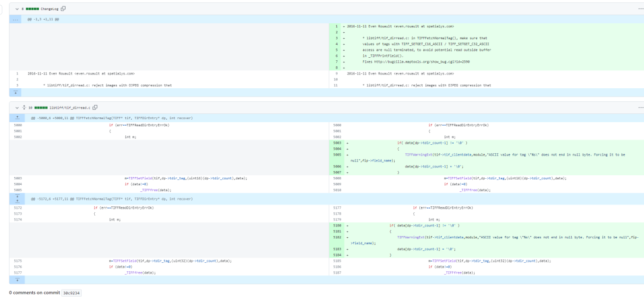Copy the ChangeLog file path

tap(63, 8)
